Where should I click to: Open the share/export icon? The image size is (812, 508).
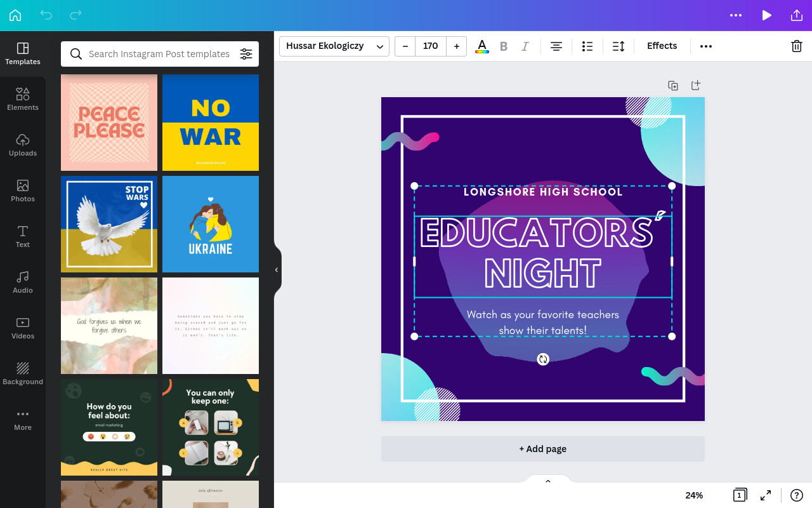[796, 15]
